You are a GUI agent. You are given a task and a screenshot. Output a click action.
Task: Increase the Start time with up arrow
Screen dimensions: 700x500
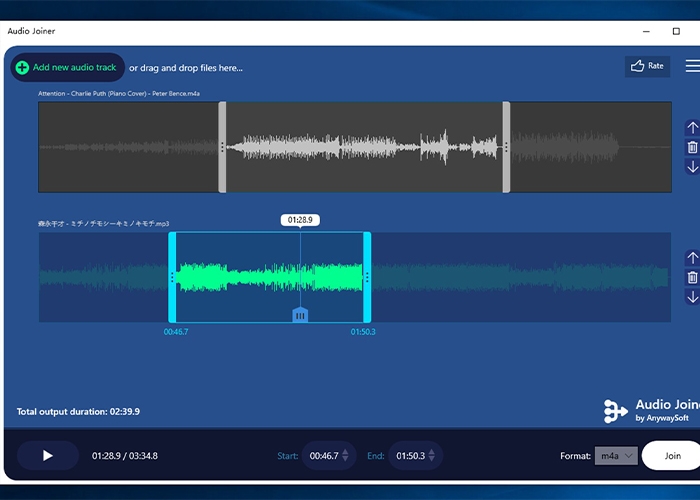(x=345, y=451)
